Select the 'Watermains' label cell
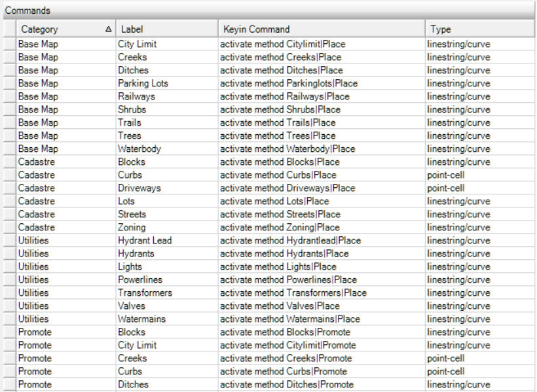Viewport: 537px width, 392px height. click(167, 319)
